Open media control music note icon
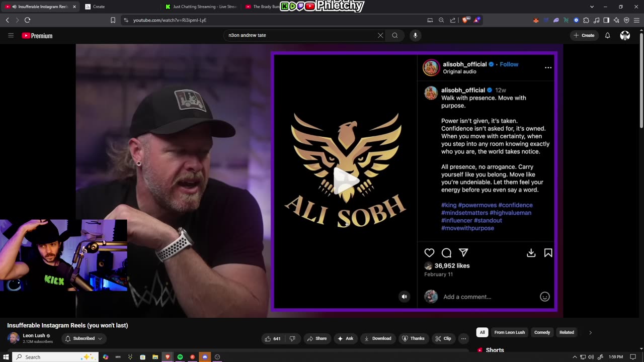Screen dimensions: 644x362 tap(596, 20)
